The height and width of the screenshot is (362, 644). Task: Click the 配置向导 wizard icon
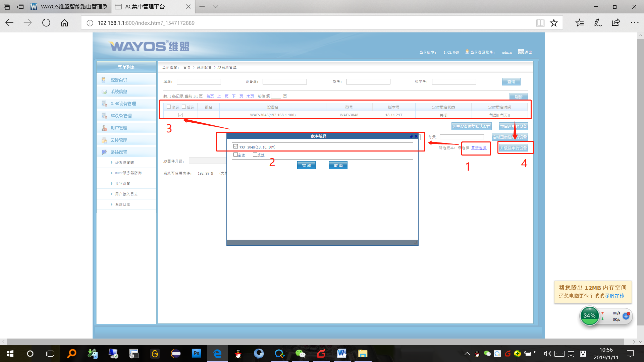click(x=104, y=80)
